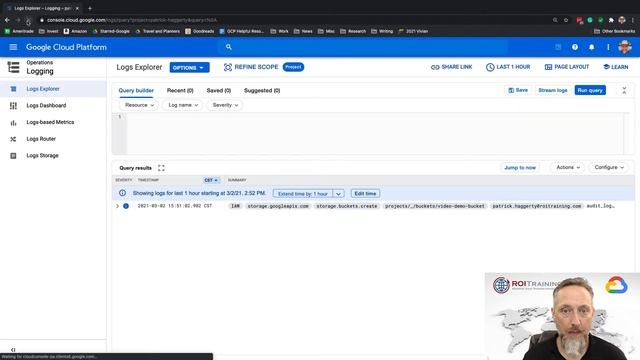This screenshot has width=640, height=360.
Task: Select Logs Router in sidebar
Action: coord(41,139)
